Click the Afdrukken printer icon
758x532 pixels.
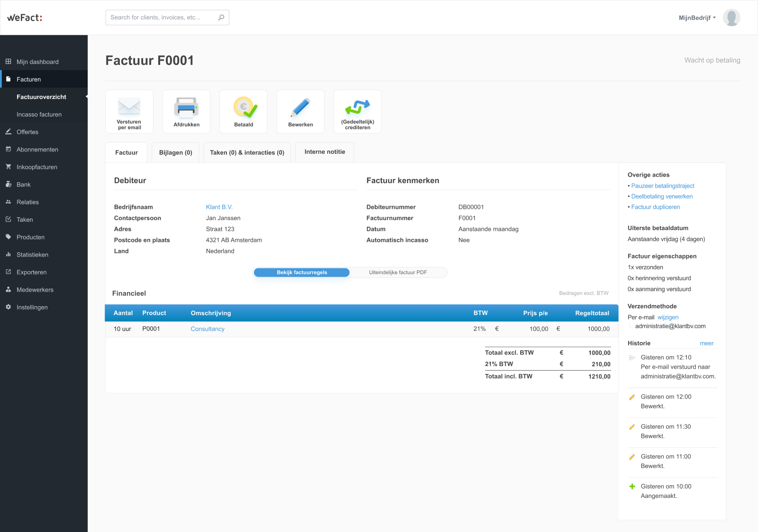(186, 107)
